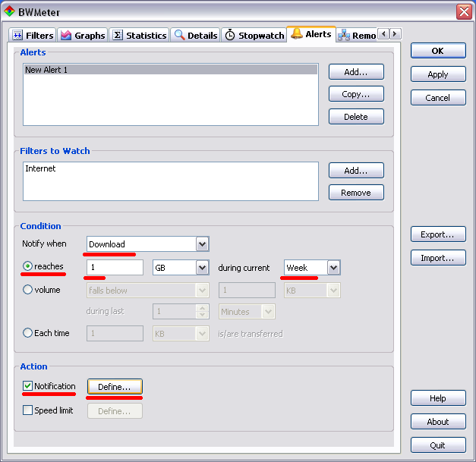The image size is (476, 462).
Task: Switch to the Graphs tab
Action: [x=83, y=35]
